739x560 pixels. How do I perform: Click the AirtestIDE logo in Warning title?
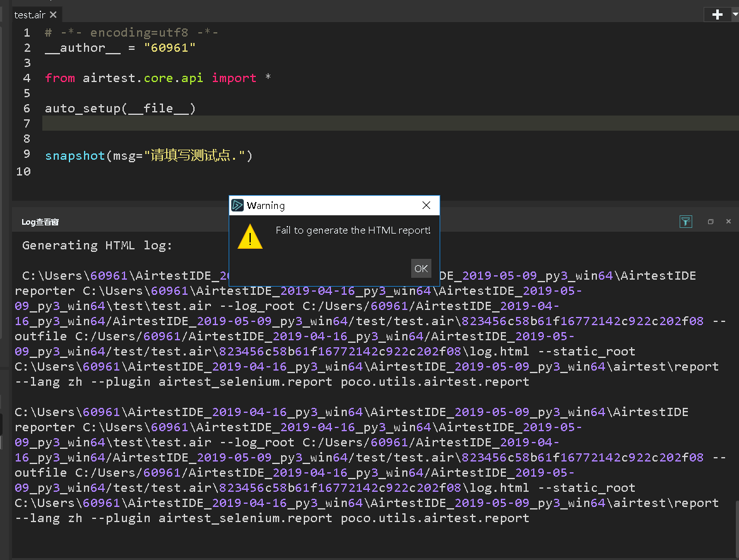coord(237,205)
